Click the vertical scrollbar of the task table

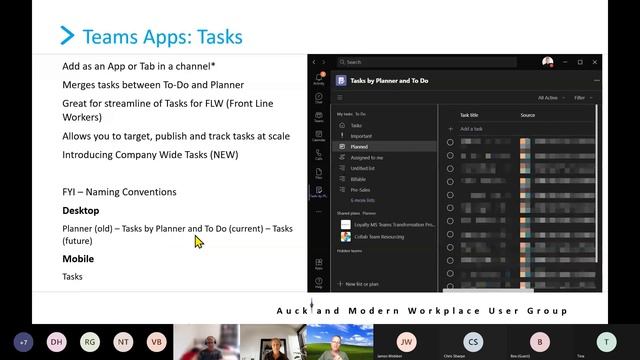[596, 184]
